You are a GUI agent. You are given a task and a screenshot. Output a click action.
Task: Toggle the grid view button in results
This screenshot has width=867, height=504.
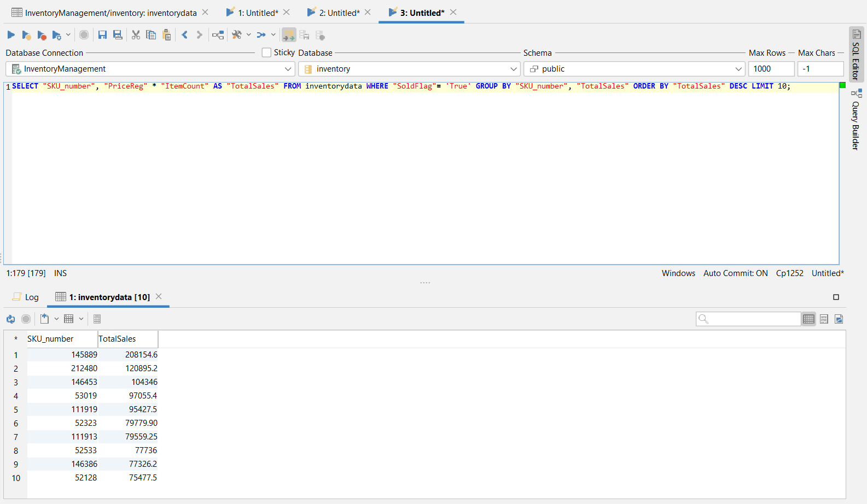tap(808, 319)
